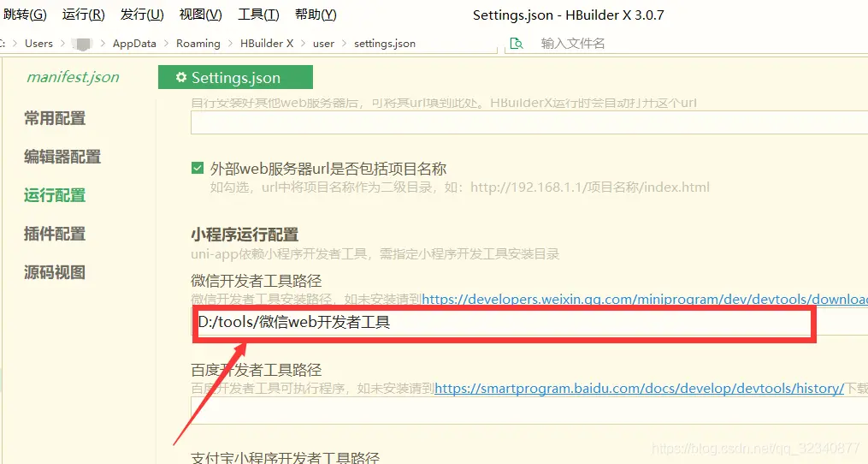Open the 帮助(Y) menu

click(316, 15)
